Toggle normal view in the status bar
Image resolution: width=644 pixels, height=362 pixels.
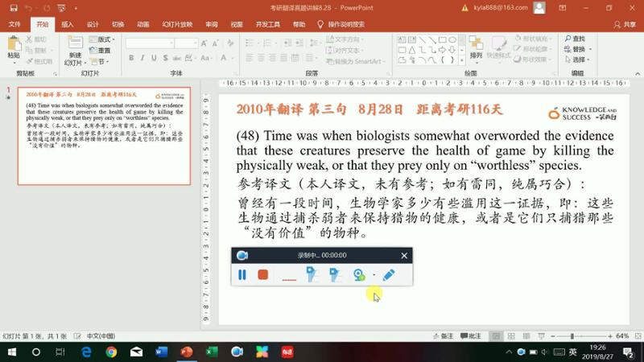tap(497, 336)
